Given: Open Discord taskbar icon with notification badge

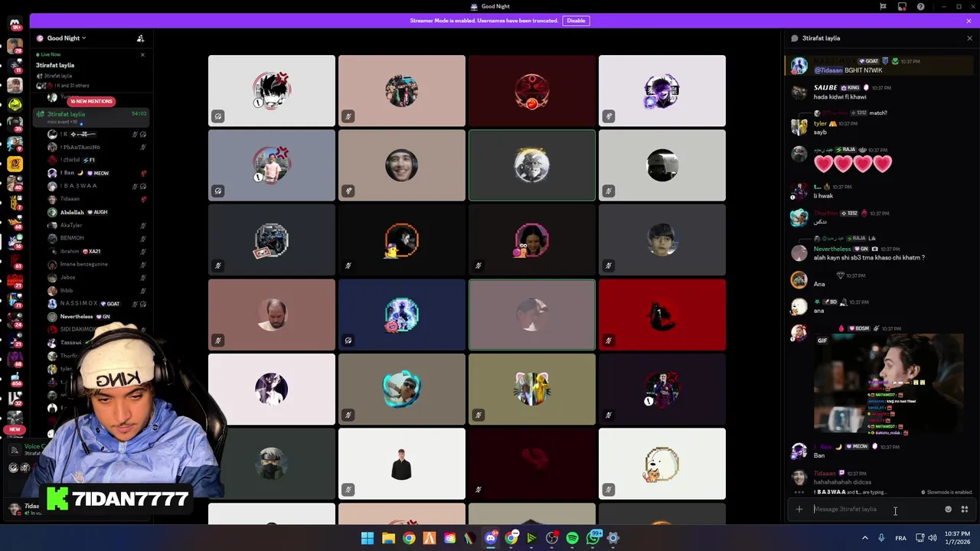Looking at the screenshot, I should coord(491,538).
